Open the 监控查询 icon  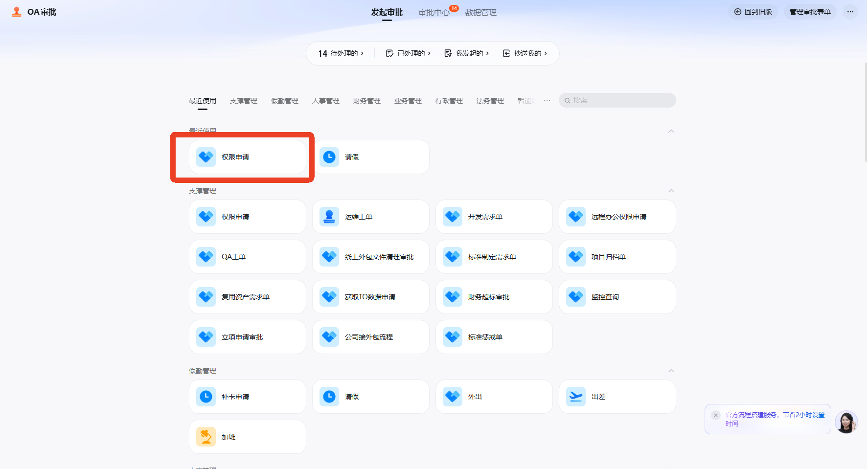pos(576,297)
